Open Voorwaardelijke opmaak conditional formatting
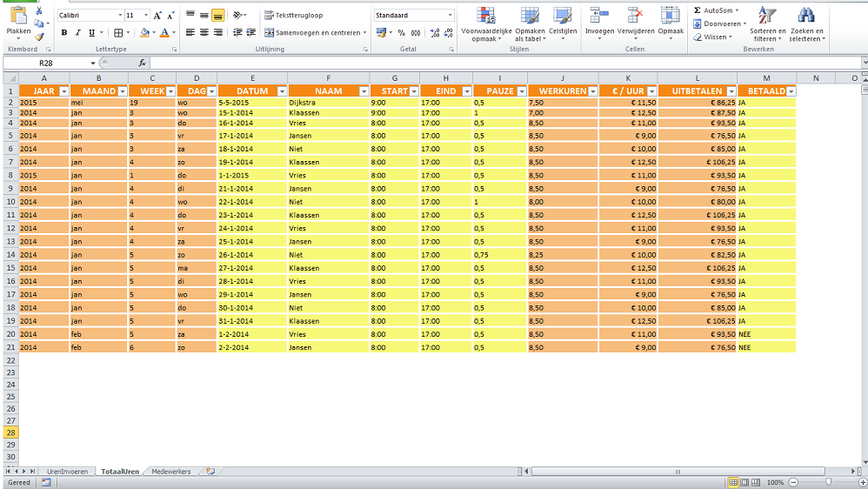868x489 pixels. (x=486, y=16)
